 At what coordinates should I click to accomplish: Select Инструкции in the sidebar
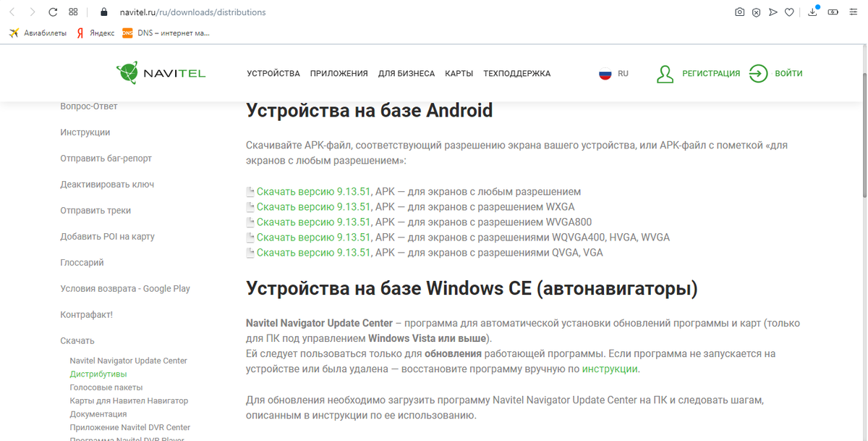tap(85, 133)
